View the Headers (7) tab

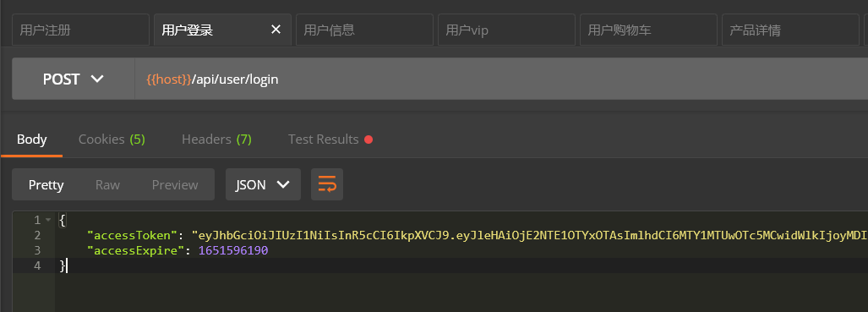[x=216, y=140]
